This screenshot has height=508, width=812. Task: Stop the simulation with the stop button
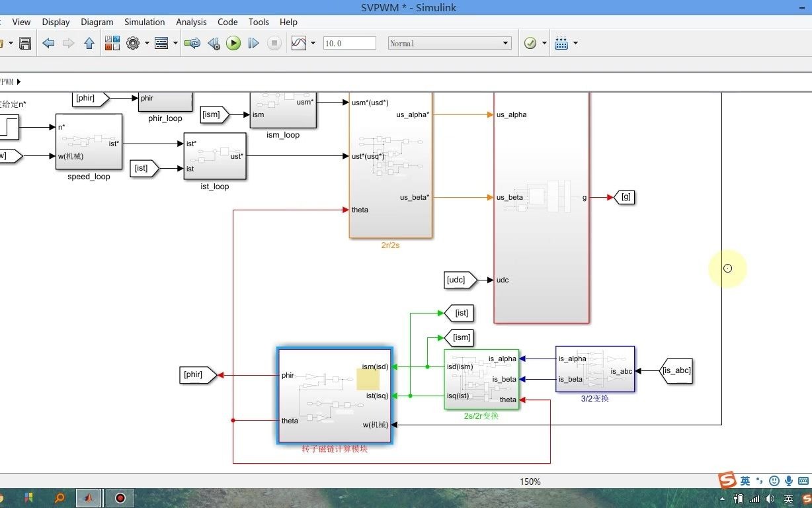point(274,44)
